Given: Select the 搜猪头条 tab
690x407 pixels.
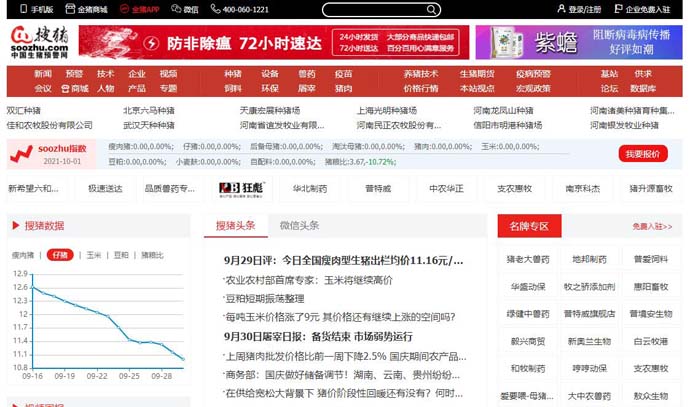Looking at the screenshot, I should [x=235, y=226].
